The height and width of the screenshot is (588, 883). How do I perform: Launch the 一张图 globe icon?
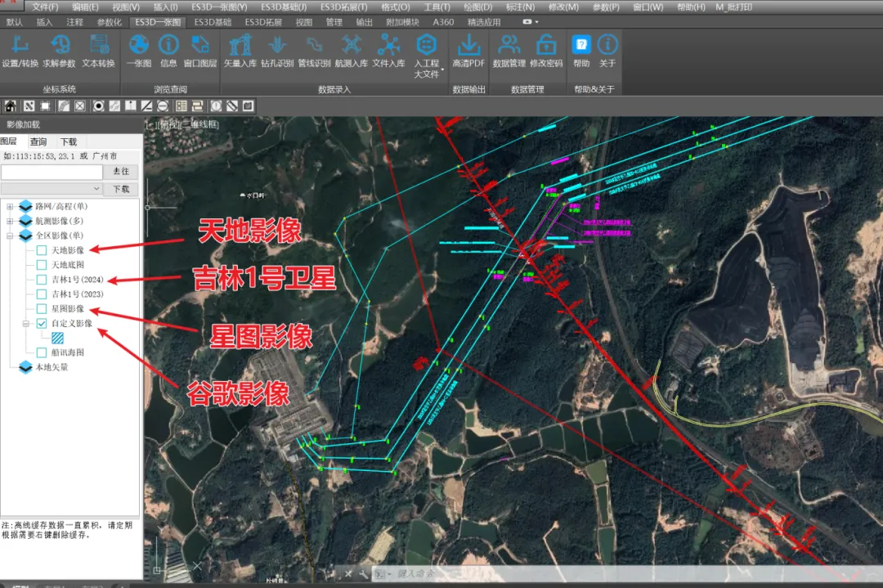point(139,51)
